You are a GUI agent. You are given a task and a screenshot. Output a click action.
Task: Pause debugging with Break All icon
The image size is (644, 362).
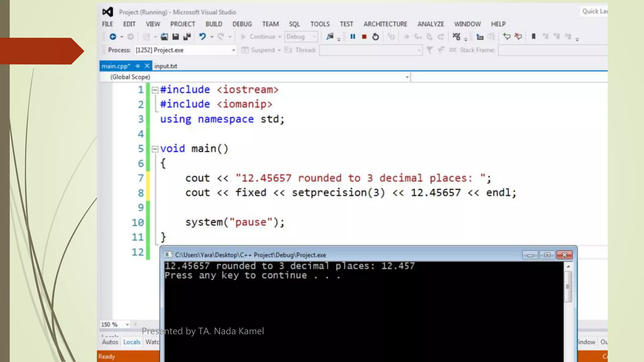click(x=353, y=37)
